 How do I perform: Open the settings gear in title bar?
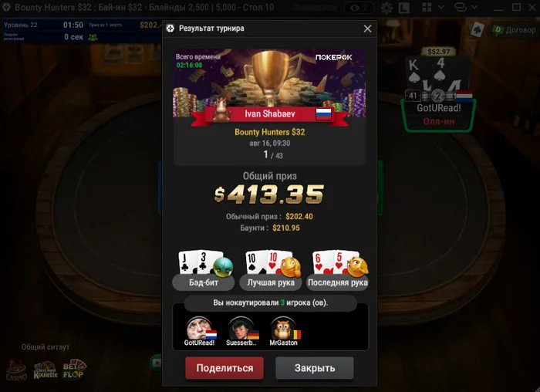point(386,8)
